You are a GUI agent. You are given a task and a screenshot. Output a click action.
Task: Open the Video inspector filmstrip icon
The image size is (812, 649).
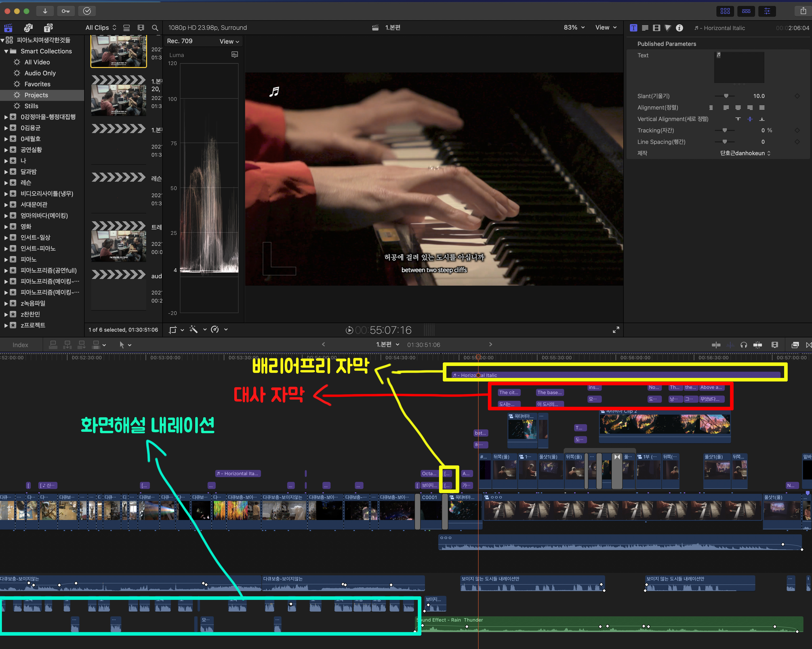pyautogui.click(x=656, y=28)
